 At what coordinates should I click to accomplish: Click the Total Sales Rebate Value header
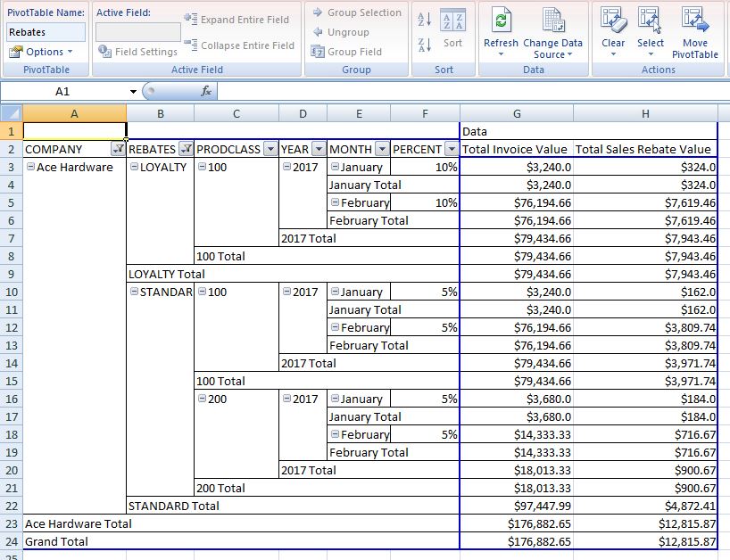coord(645,149)
